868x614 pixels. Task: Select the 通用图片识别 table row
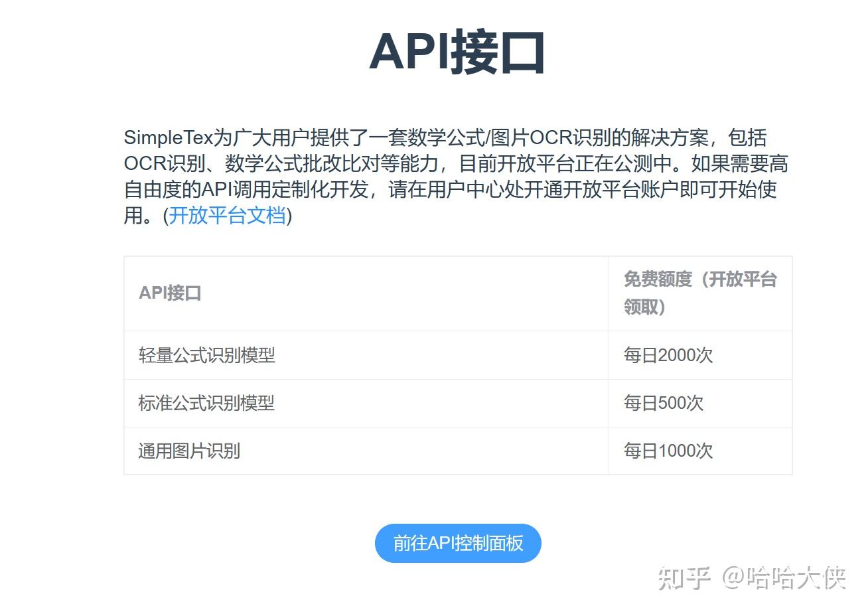(188, 451)
